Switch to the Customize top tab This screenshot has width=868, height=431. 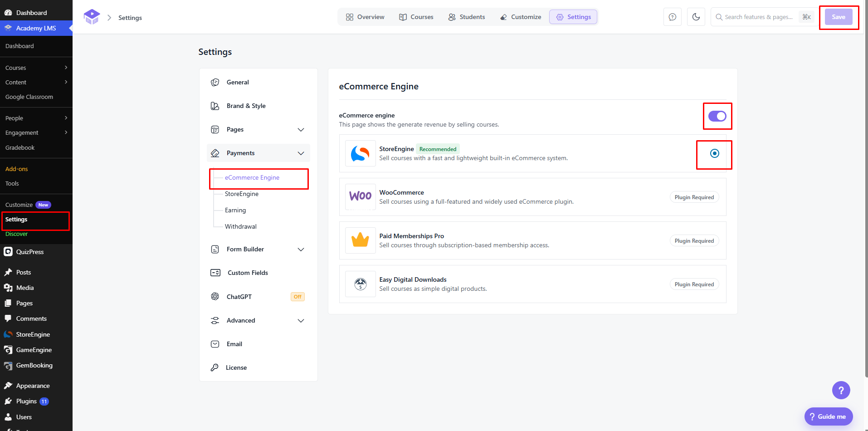pyautogui.click(x=521, y=17)
